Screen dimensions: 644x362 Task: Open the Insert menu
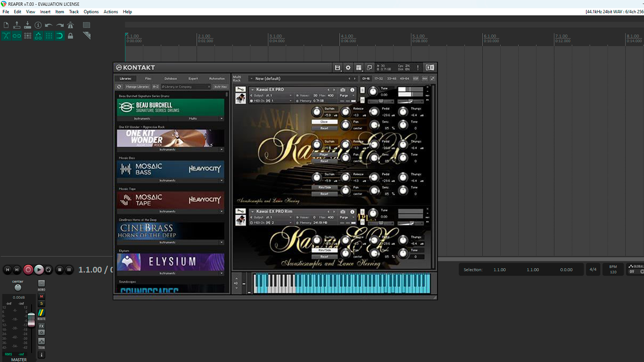[x=45, y=12]
